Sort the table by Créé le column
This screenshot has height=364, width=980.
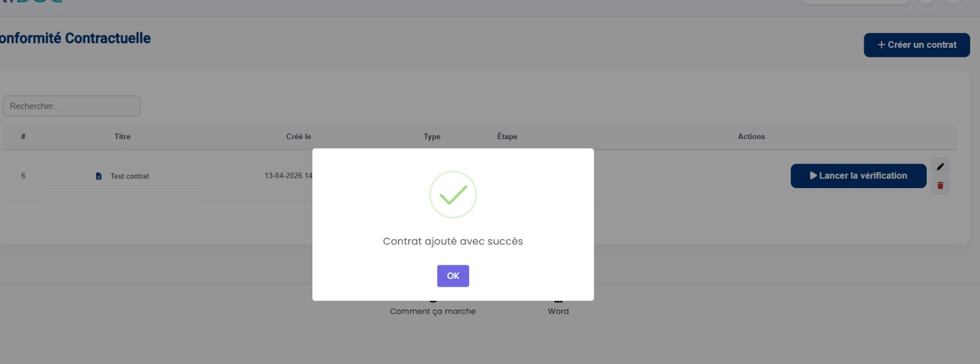[298, 137]
